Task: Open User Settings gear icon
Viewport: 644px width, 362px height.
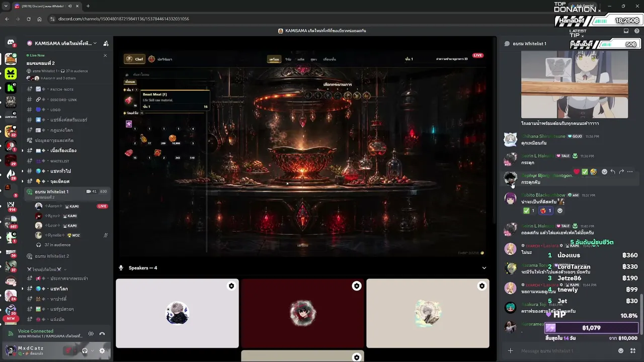Action: pyautogui.click(x=102, y=350)
